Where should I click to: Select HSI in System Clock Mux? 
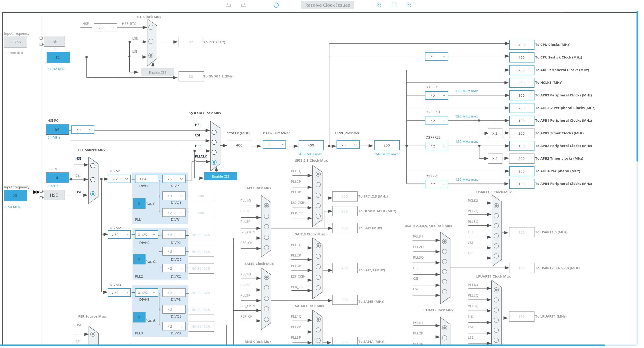coord(214,132)
